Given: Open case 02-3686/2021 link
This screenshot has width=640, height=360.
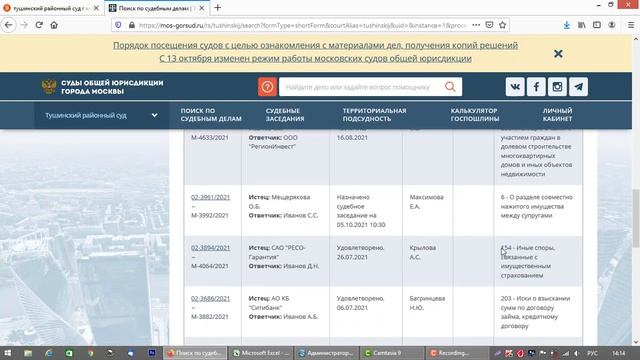Looking at the screenshot, I should 210,298.
